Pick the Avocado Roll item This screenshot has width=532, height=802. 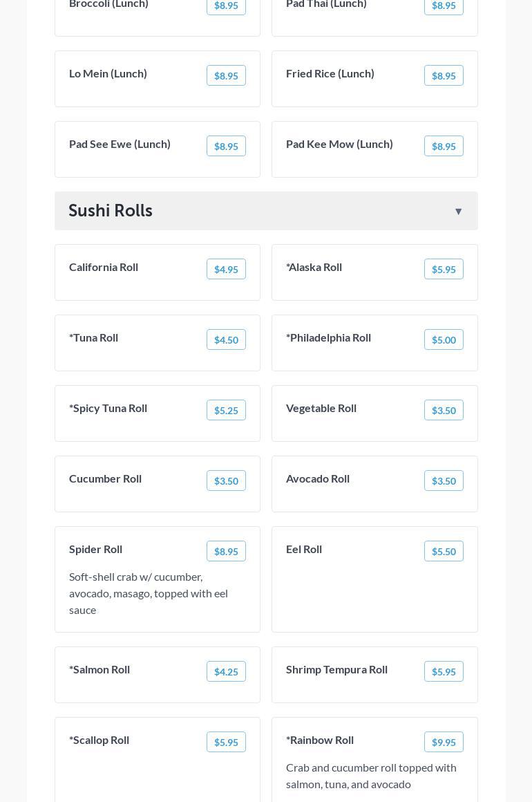tap(318, 479)
